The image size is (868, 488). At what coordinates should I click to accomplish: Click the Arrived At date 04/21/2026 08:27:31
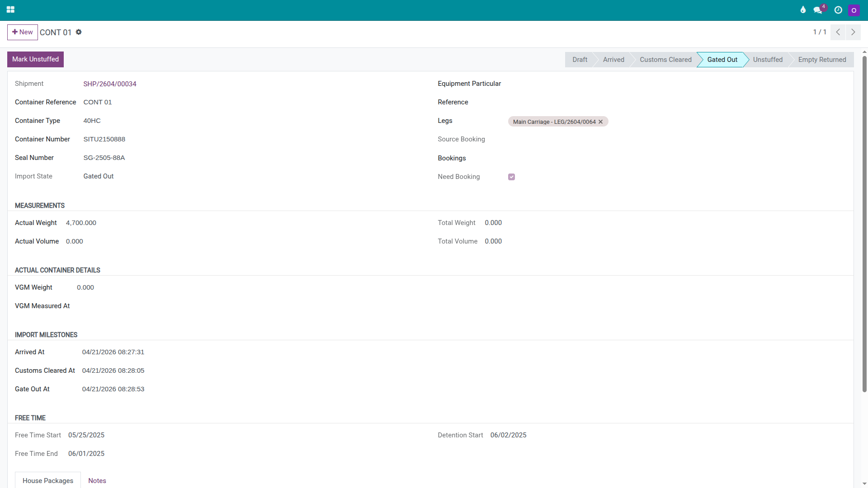pyautogui.click(x=113, y=352)
